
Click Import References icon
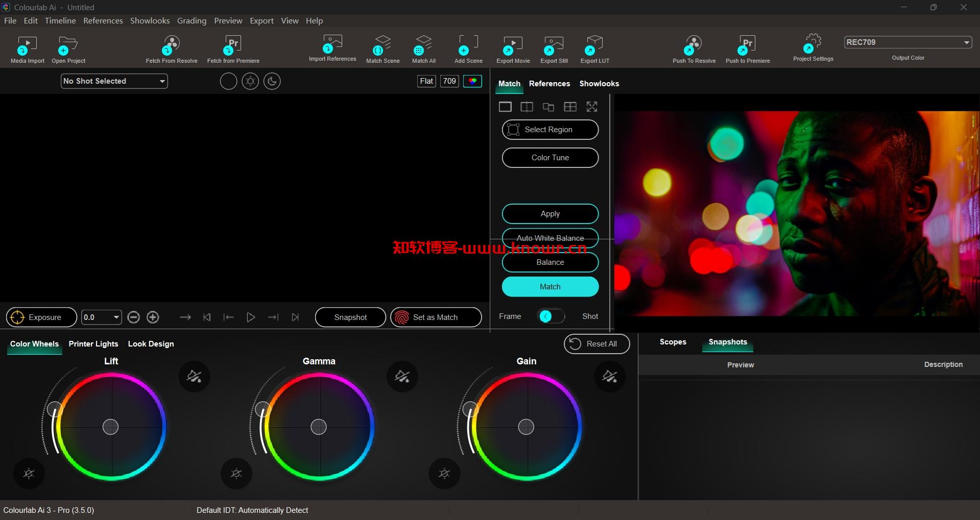[x=332, y=44]
